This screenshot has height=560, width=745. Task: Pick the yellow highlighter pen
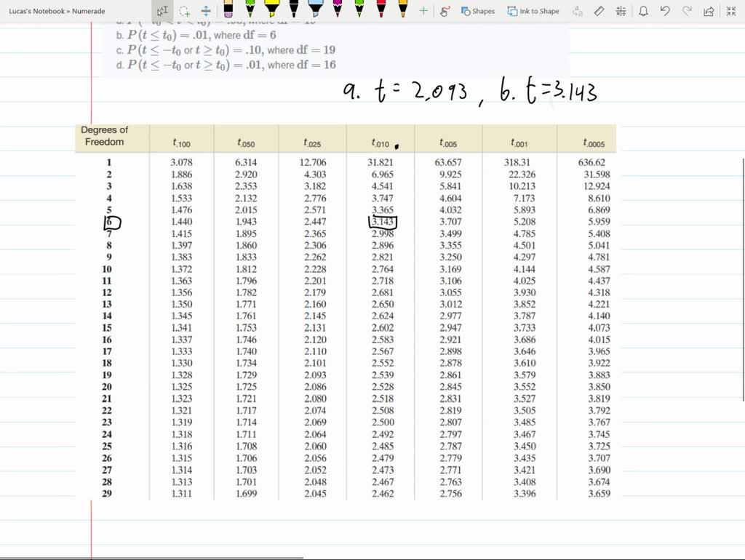click(271, 9)
